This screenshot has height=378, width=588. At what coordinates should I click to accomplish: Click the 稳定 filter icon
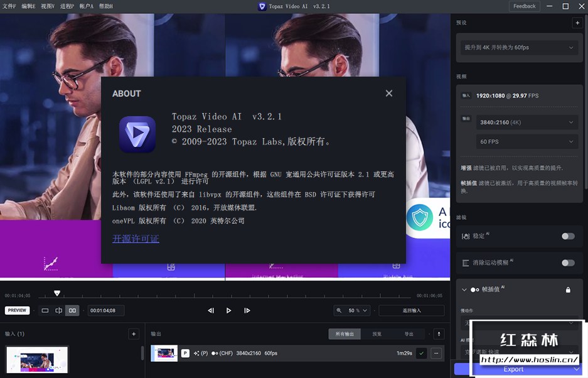point(466,236)
